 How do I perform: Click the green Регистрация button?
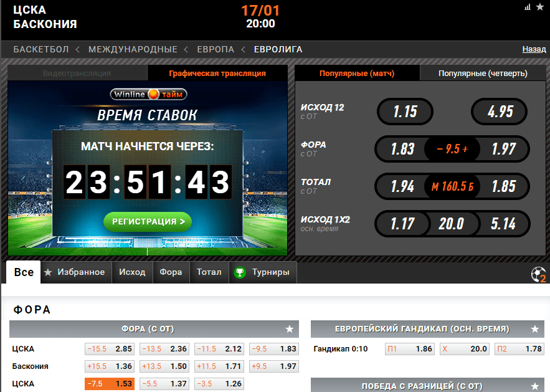148,221
